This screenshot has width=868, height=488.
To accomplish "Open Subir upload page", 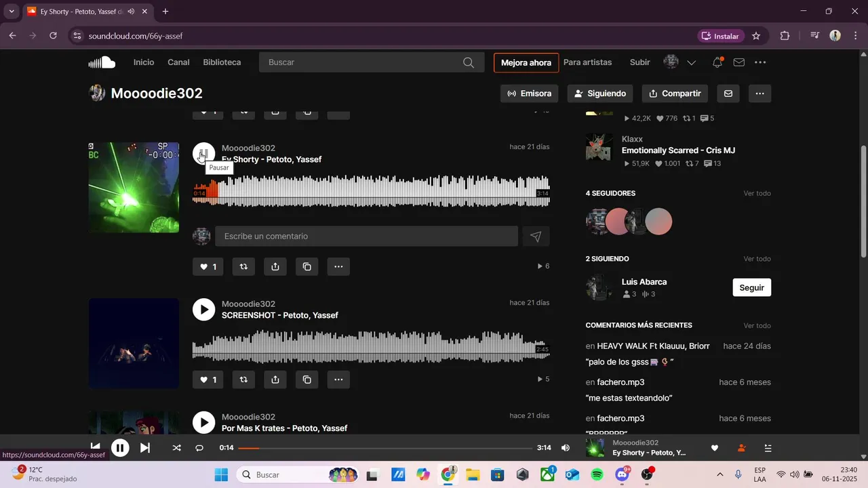I will pos(639,62).
